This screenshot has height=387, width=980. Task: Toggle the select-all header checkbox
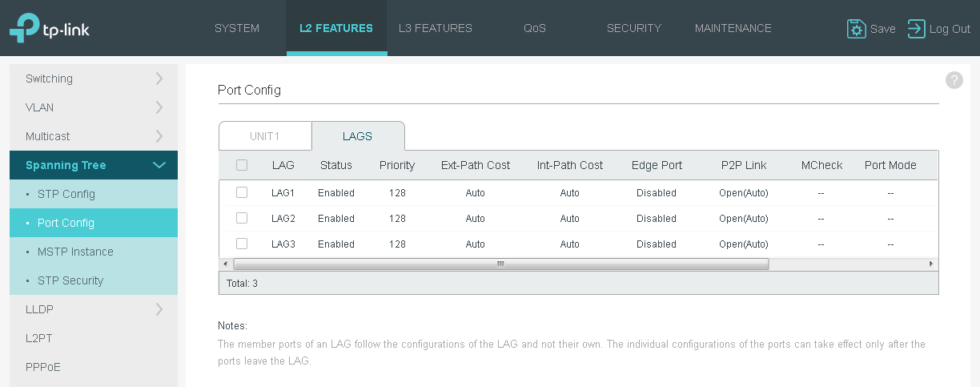click(x=242, y=165)
